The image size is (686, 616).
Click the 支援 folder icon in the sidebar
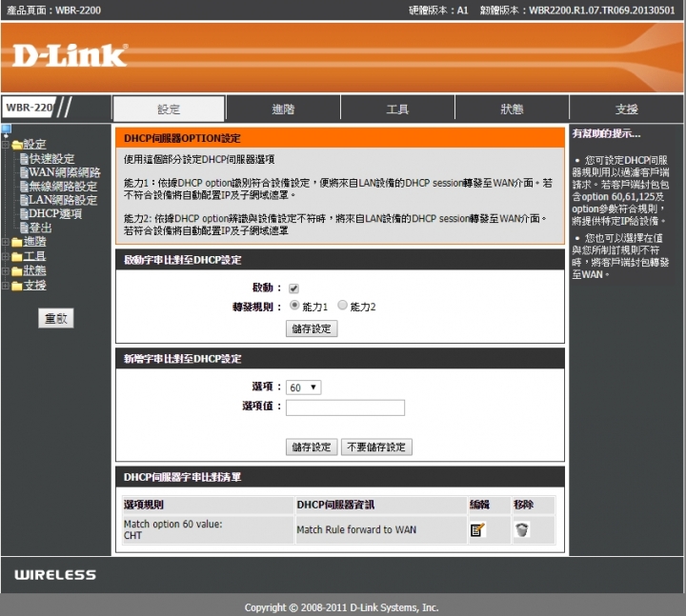coord(17,286)
